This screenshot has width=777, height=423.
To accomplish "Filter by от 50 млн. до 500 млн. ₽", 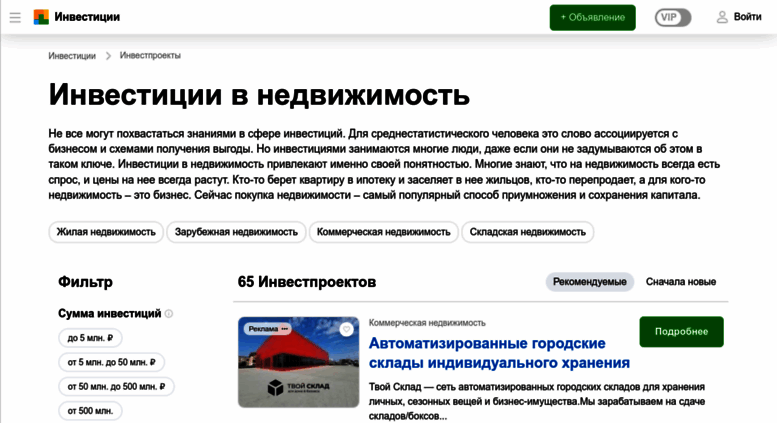I will (116, 386).
